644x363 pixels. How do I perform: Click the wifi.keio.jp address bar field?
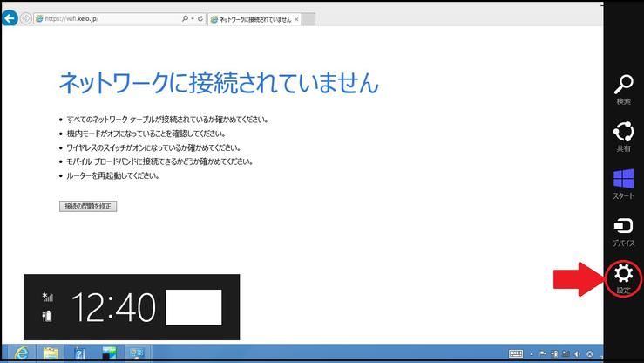pos(105,18)
